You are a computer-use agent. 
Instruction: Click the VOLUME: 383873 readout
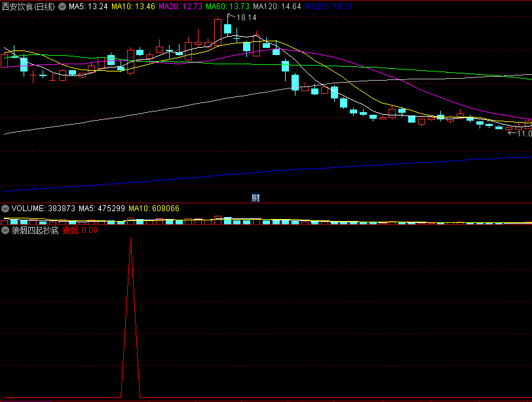[43, 209]
